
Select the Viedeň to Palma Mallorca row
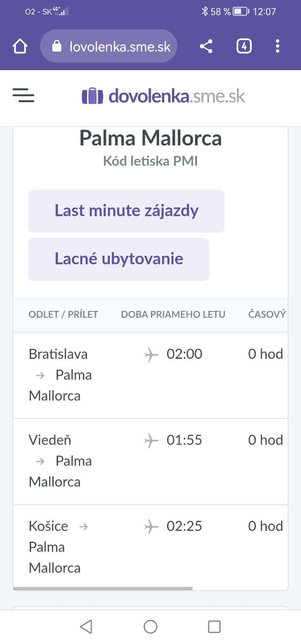coord(60,461)
